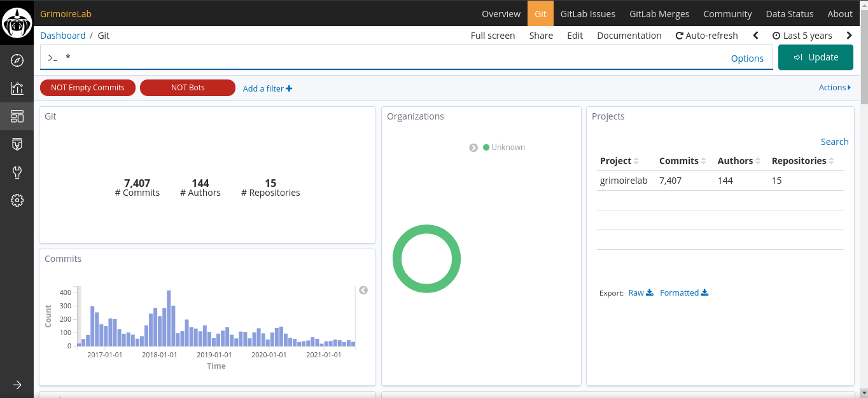Screen dimensions: 868x398
Task: Open the Visualize chart icon in sidebar
Action: pyautogui.click(x=17, y=88)
